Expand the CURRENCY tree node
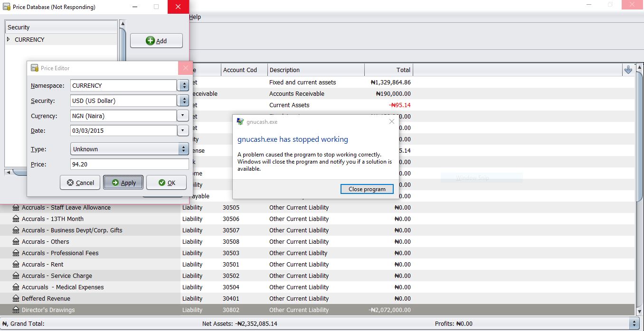 (x=9, y=39)
